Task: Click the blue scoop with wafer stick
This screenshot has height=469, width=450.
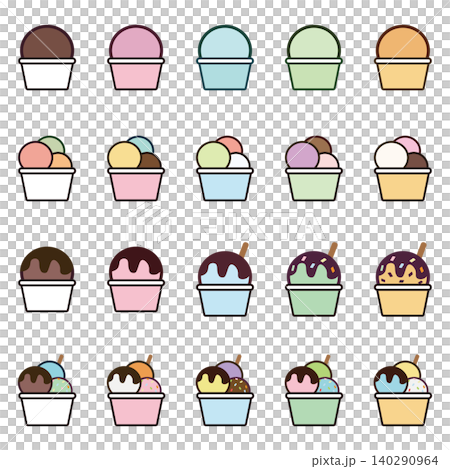Action: click(225, 279)
